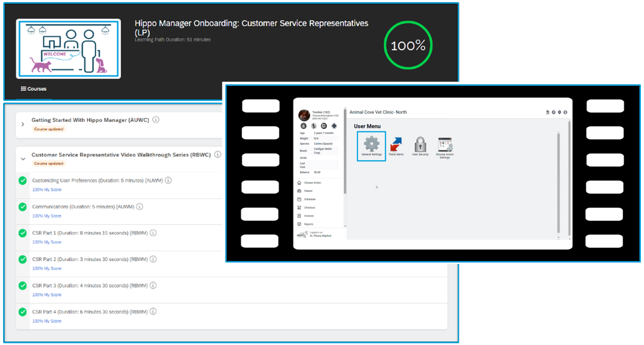Viewport: 644px width, 345px height.
Task: Expand Getting Started With Hippo Manager course
Action: pyautogui.click(x=23, y=124)
